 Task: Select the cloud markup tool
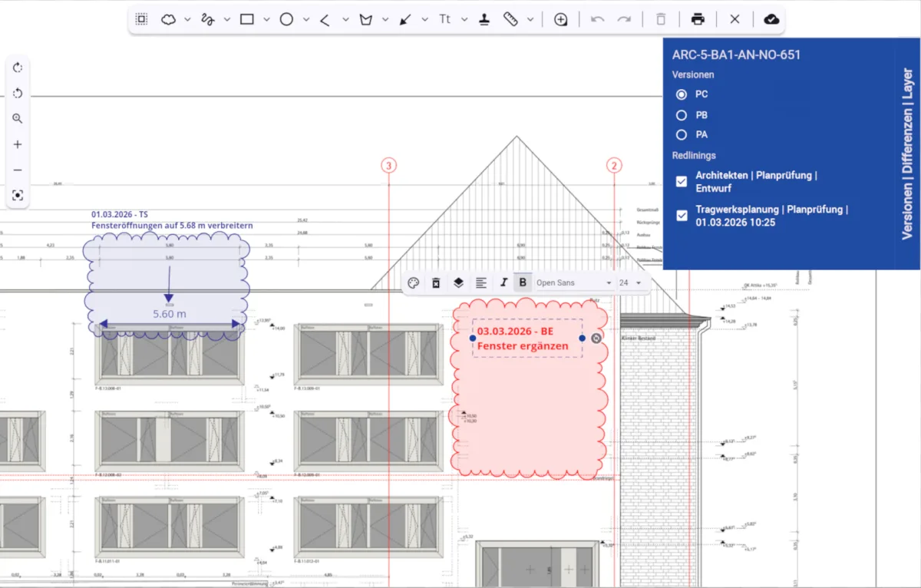click(169, 19)
